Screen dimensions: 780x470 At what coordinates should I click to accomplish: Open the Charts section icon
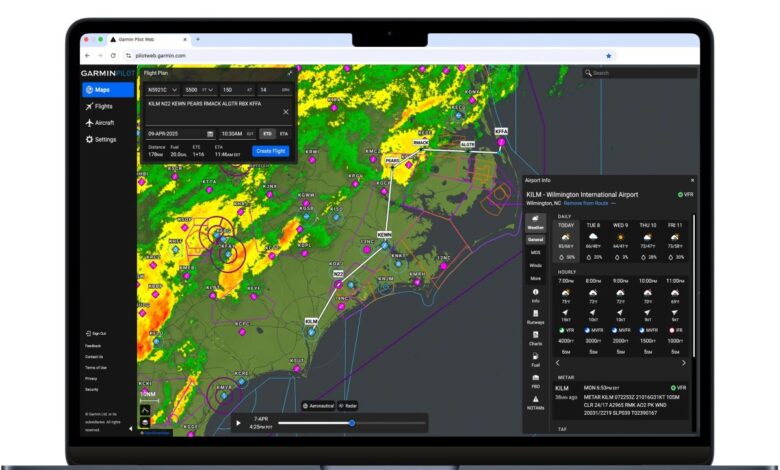(x=536, y=342)
